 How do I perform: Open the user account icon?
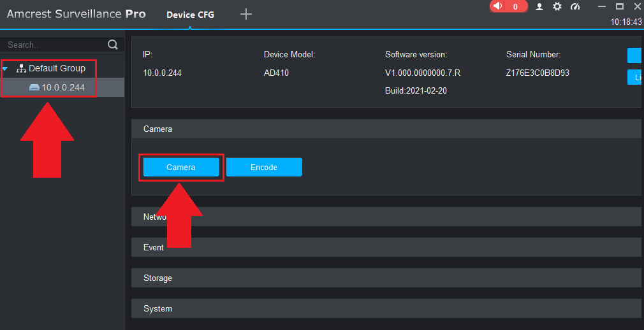click(539, 6)
